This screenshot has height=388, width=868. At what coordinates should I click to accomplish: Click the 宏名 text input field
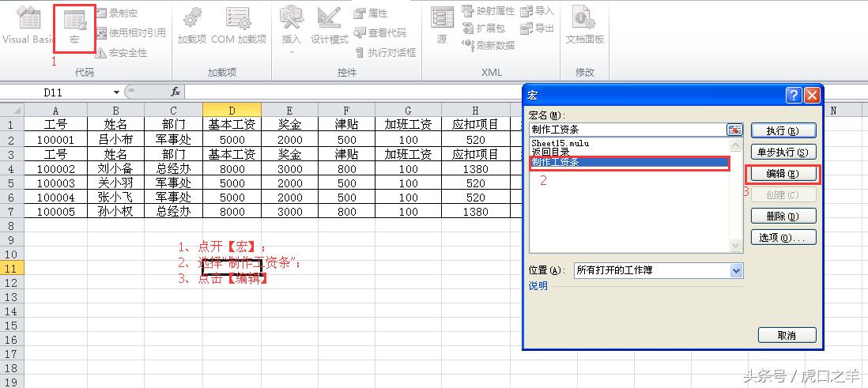click(628, 130)
